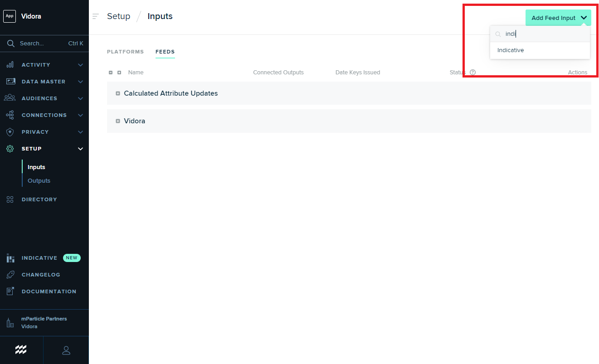Open the Changelog link
Image resolution: width=599 pixels, height=364 pixels.
(x=41, y=275)
